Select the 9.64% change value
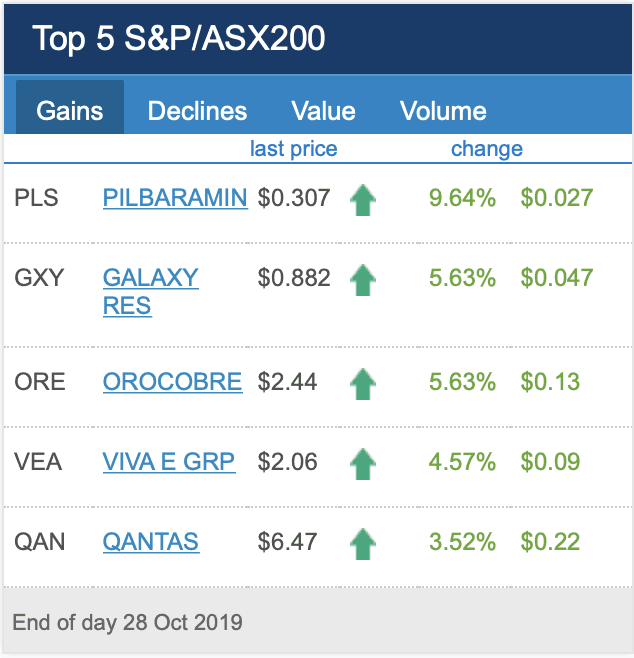This screenshot has width=634, height=658. point(462,198)
